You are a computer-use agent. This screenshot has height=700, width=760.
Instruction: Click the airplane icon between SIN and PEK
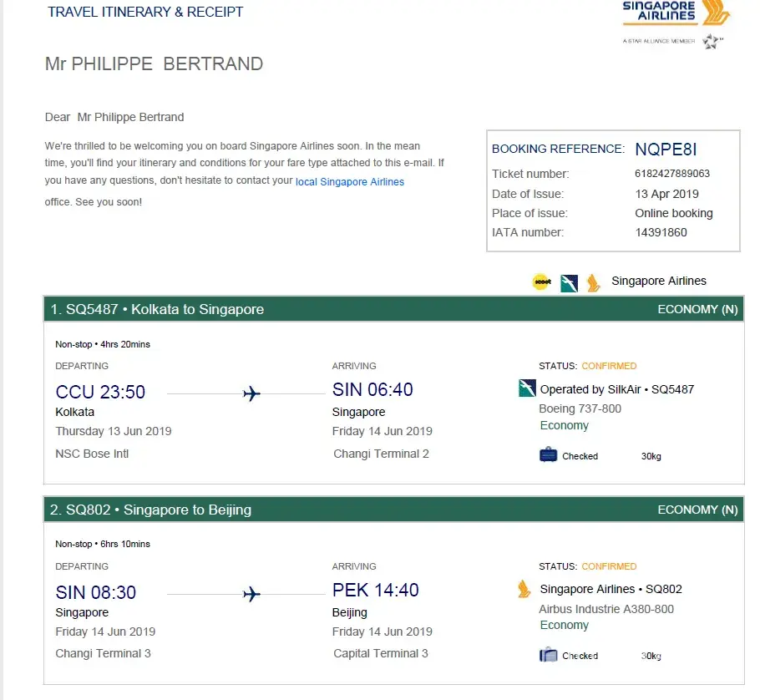point(251,594)
